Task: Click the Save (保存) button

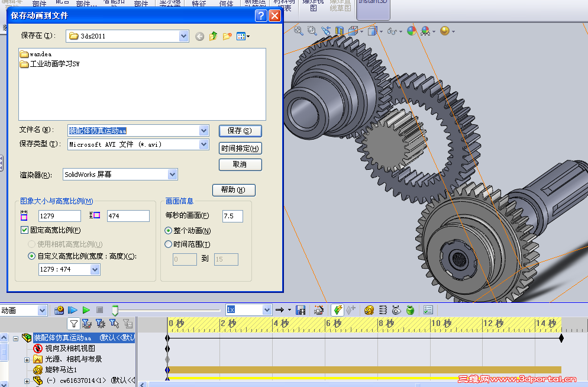Action: click(x=240, y=131)
